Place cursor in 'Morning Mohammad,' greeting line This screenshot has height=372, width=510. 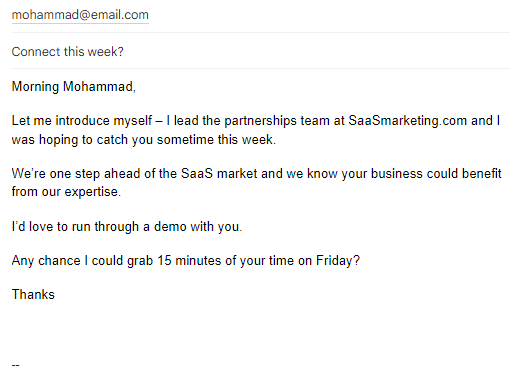point(74,87)
